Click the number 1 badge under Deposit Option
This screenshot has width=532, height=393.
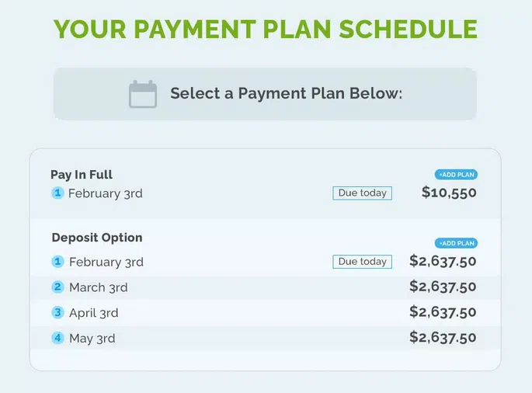(x=57, y=262)
